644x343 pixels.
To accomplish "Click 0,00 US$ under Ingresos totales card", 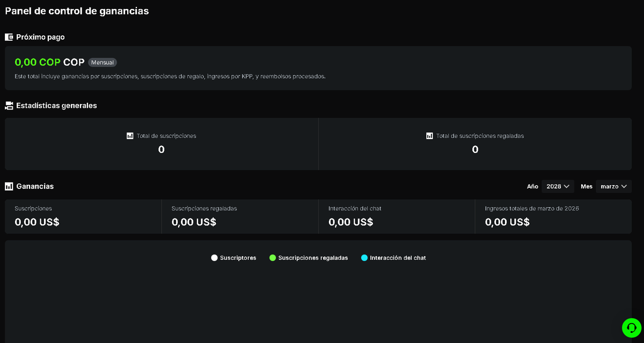I will (x=507, y=222).
